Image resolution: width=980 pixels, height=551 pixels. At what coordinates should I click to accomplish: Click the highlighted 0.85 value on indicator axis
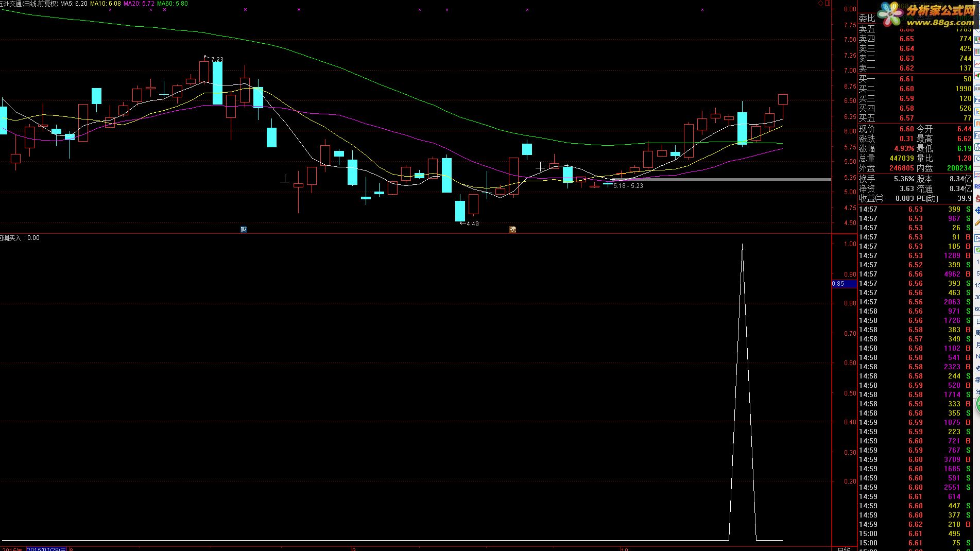(844, 284)
